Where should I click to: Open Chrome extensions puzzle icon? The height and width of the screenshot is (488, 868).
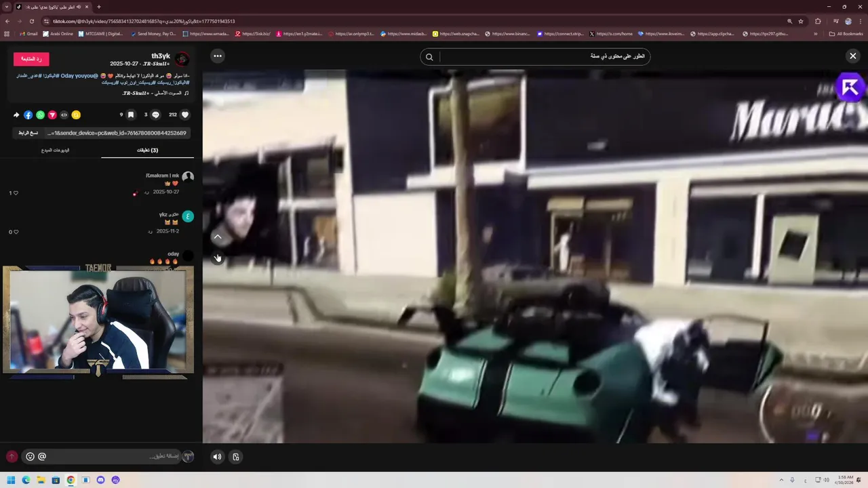click(818, 21)
